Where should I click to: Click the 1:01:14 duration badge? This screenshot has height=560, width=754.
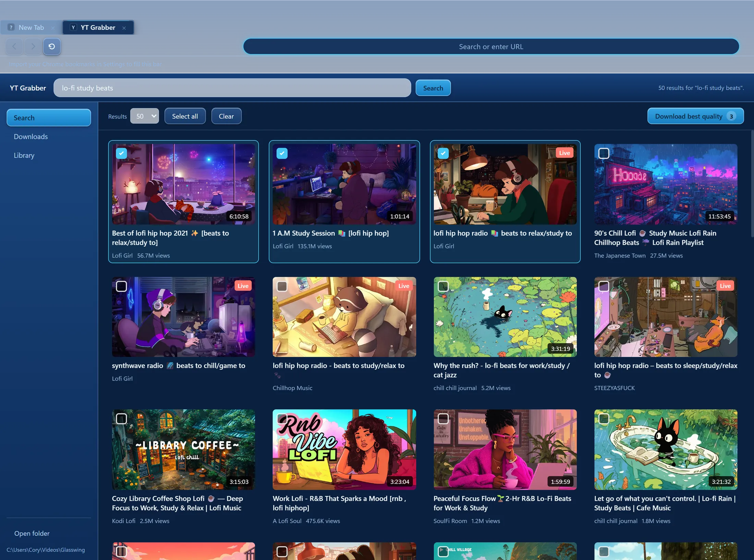400,216
